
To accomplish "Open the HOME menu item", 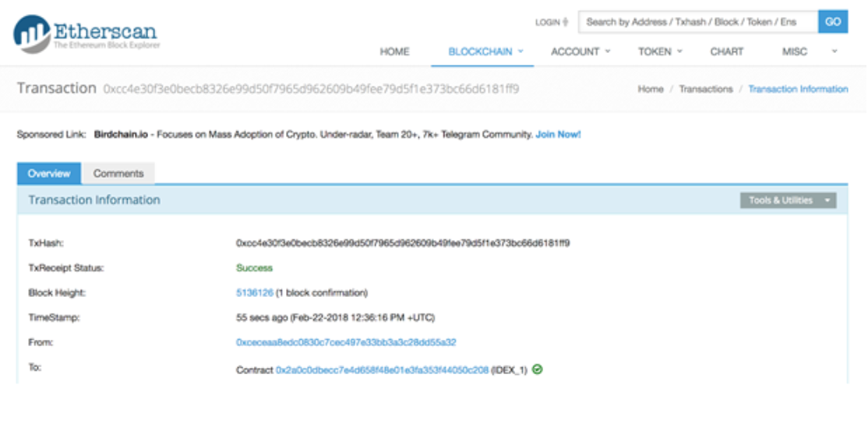I will click(394, 51).
